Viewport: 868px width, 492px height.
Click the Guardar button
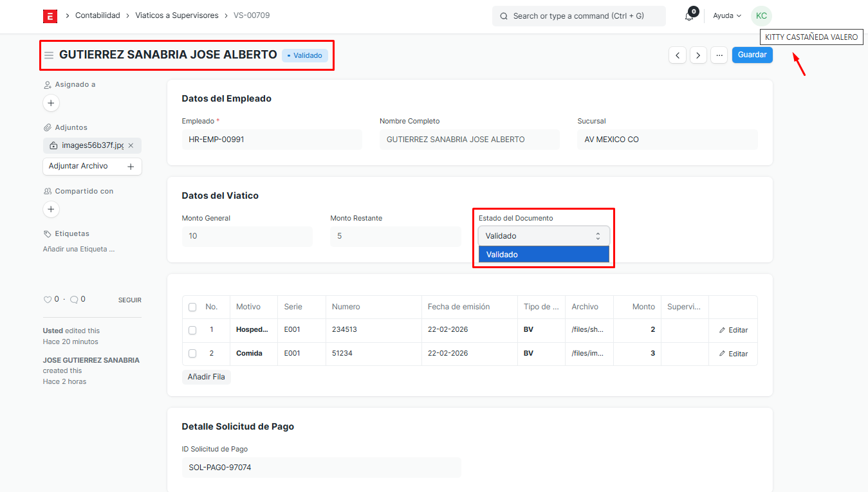[x=752, y=55]
